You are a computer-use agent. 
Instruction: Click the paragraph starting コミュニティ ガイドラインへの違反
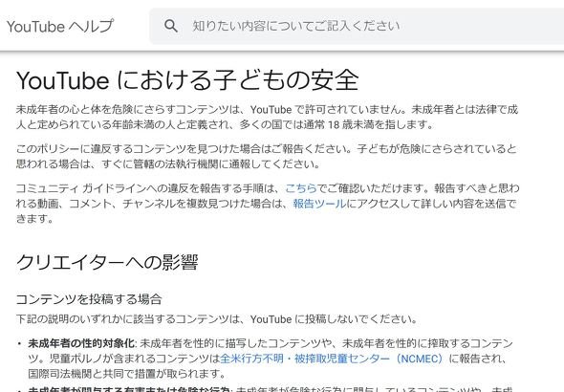(x=268, y=204)
